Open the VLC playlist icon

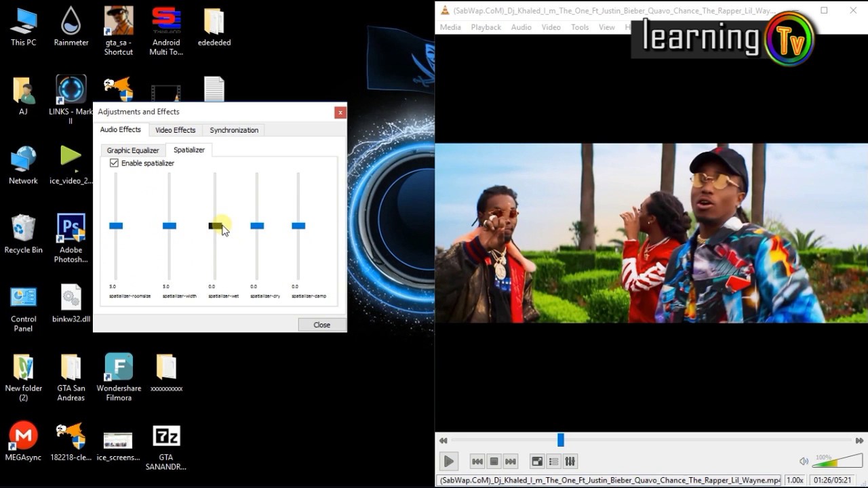coord(553,462)
